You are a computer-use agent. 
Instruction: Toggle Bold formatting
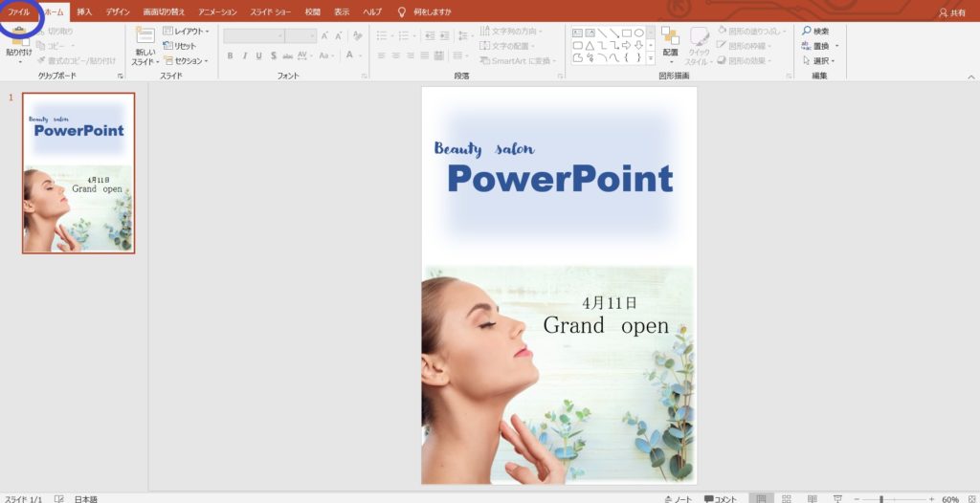click(230, 55)
